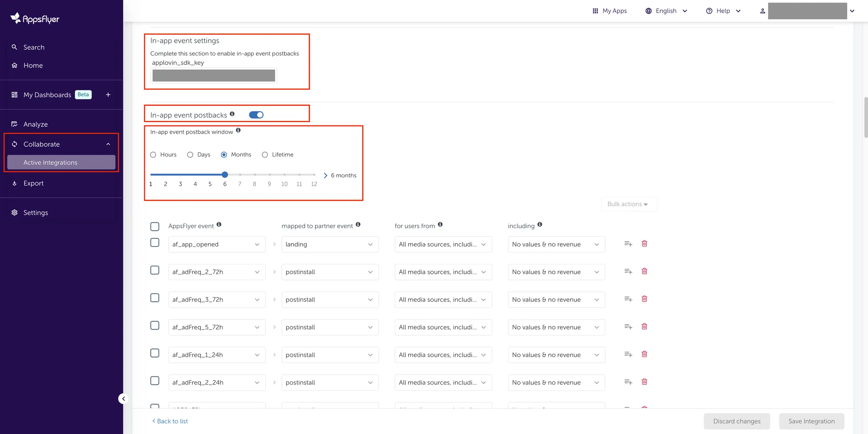Show info for mapped to partner event

tap(358, 224)
